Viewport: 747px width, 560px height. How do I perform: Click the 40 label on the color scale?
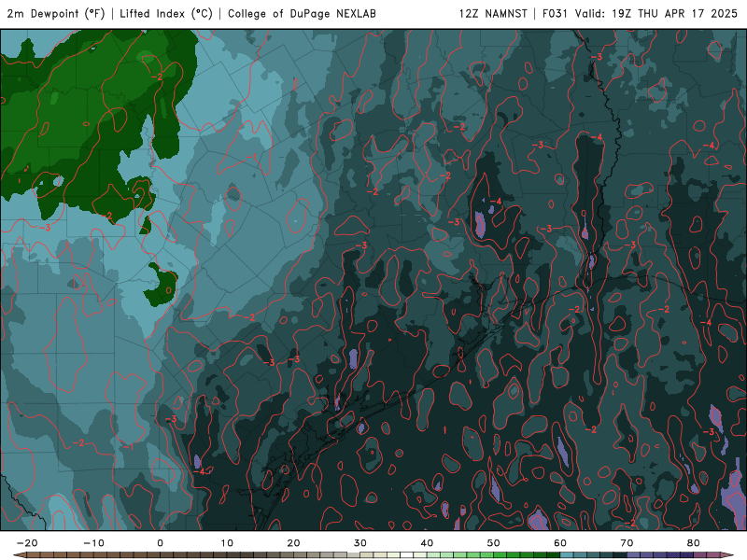tap(427, 543)
